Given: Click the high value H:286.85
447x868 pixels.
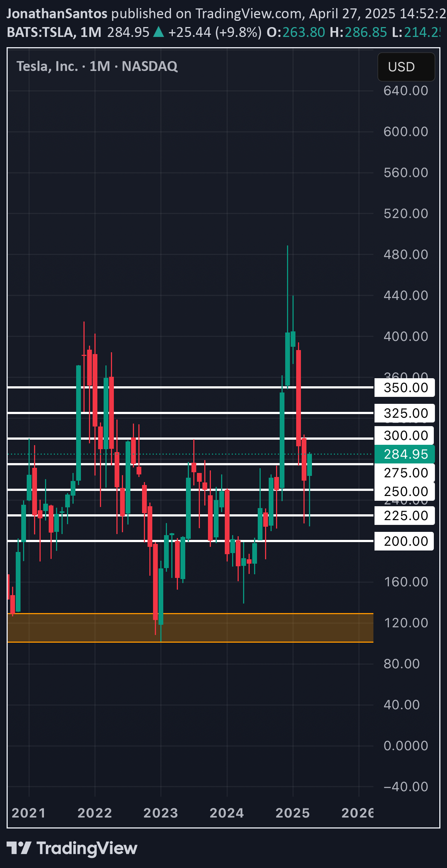Looking at the screenshot, I should click(x=358, y=32).
